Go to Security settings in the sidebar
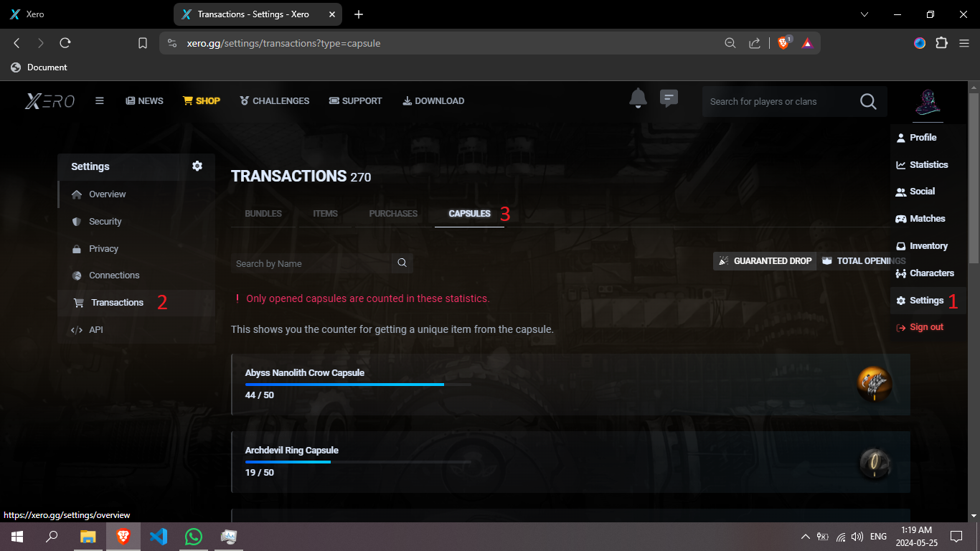Viewport: 980px width, 551px height. point(105,222)
